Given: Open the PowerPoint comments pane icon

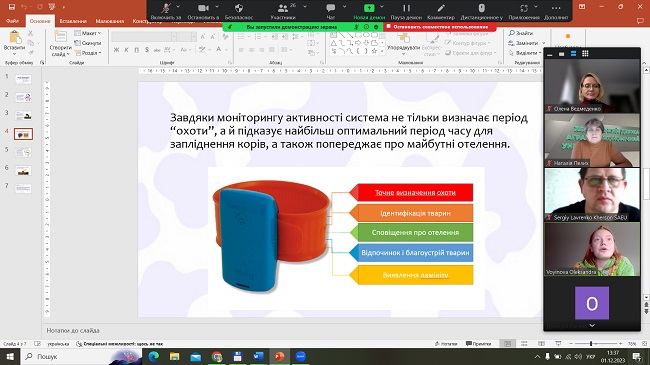Looking at the screenshot, I should pos(640,20).
